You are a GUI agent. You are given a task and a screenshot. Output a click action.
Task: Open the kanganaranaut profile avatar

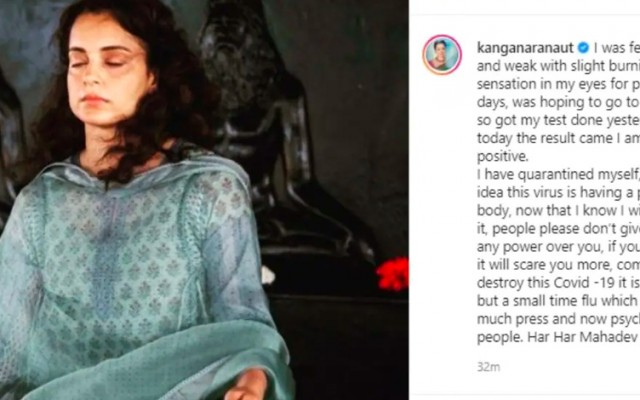442,55
